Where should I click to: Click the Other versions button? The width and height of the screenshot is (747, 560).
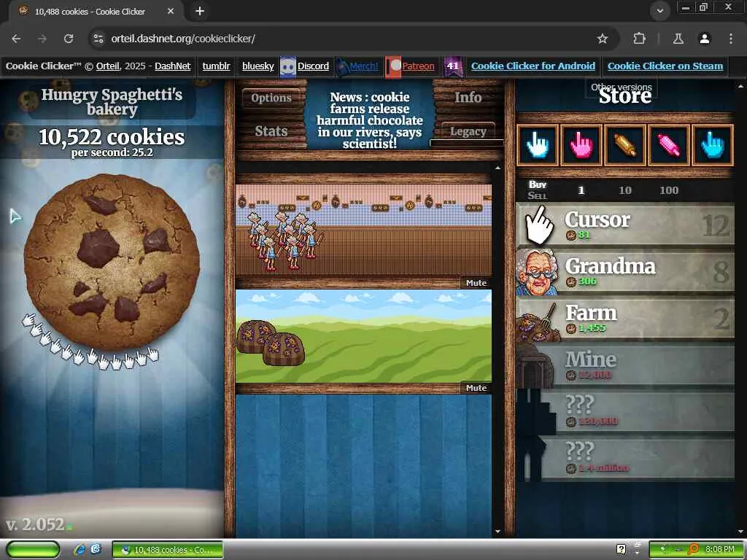pyautogui.click(x=622, y=87)
